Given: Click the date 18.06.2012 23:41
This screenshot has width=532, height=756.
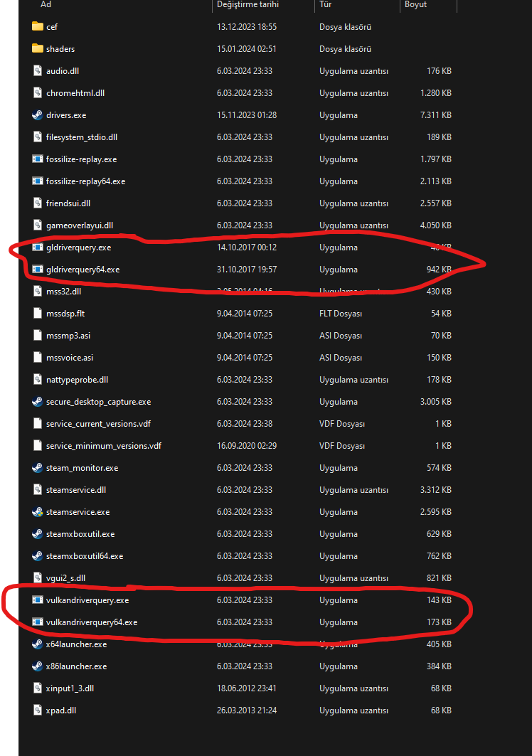Looking at the screenshot, I should tap(247, 688).
